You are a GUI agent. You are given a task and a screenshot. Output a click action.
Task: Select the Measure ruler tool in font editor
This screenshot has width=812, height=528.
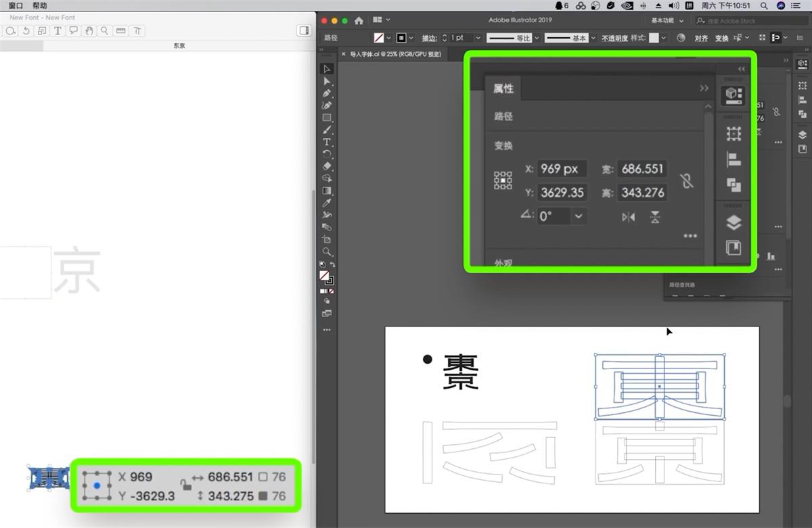[121, 31]
